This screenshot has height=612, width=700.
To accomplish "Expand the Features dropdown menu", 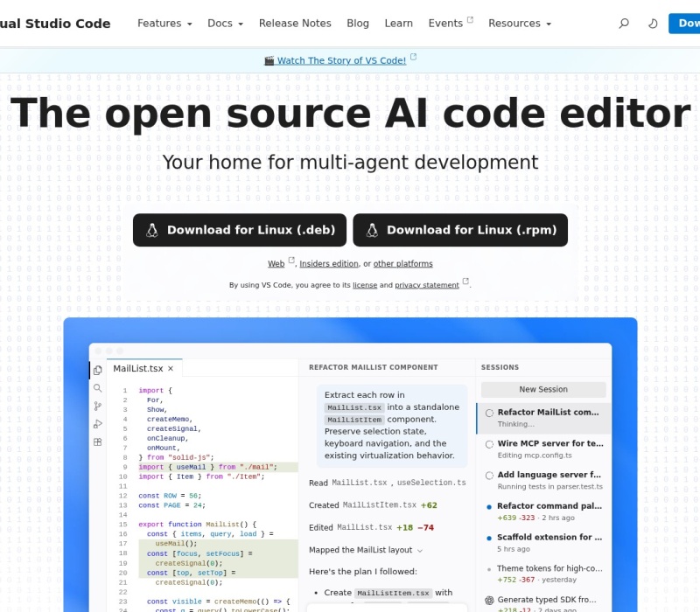I will click(x=164, y=24).
